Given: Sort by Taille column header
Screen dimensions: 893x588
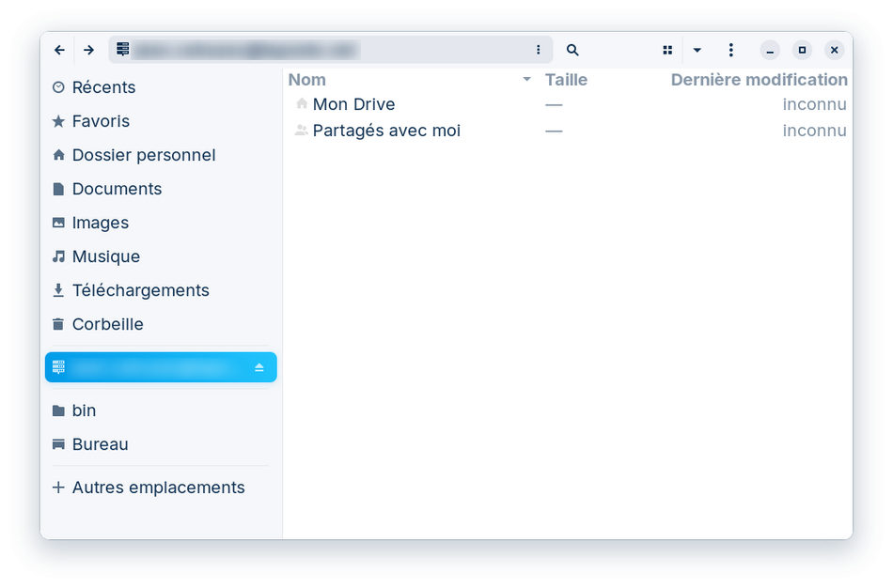Looking at the screenshot, I should (x=566, y=80).
